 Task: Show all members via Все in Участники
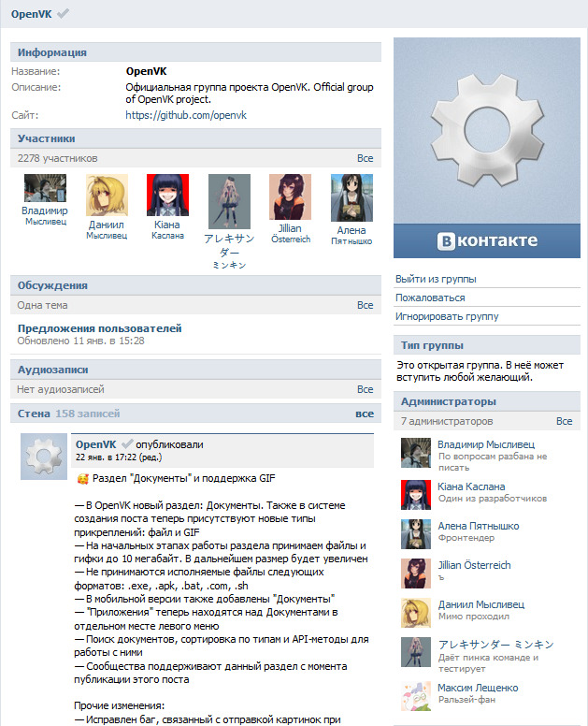tap(365, 158)
